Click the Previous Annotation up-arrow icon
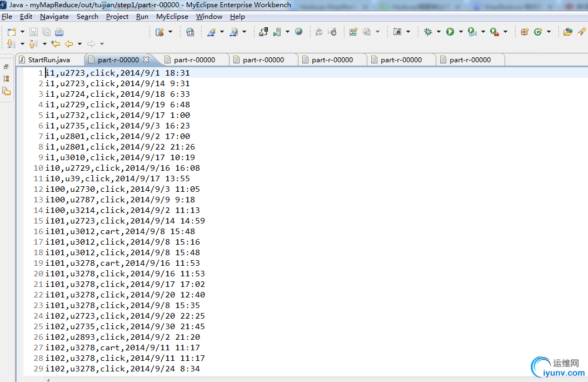 click(x=33, y=44)
